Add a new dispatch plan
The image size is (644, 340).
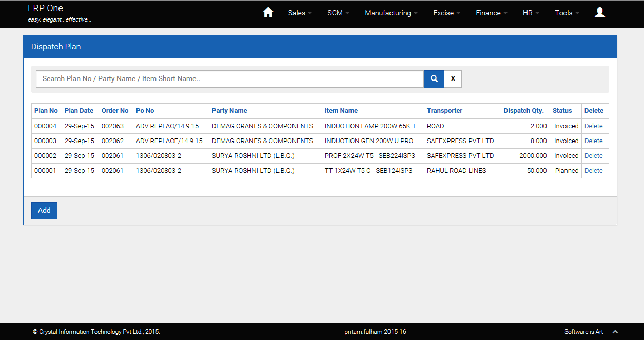44,211
